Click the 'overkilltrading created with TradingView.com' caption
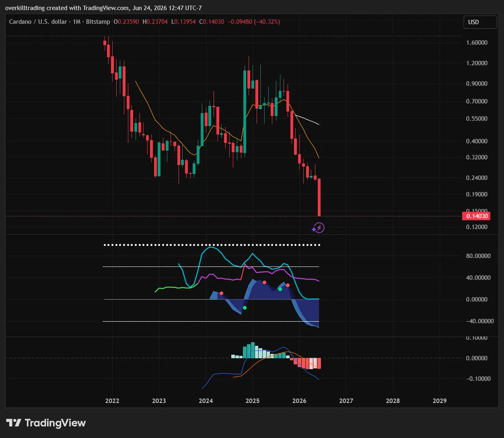 click(67, 8)
